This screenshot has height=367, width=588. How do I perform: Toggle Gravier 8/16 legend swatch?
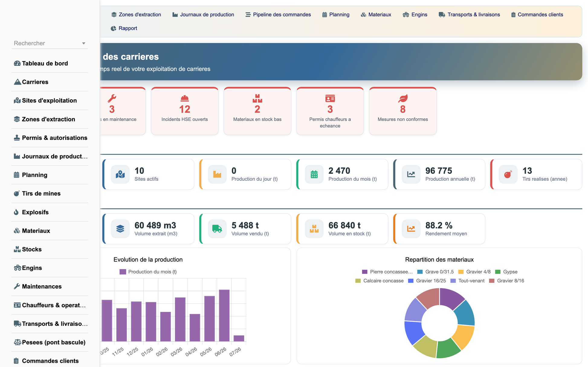coord(492,281)
